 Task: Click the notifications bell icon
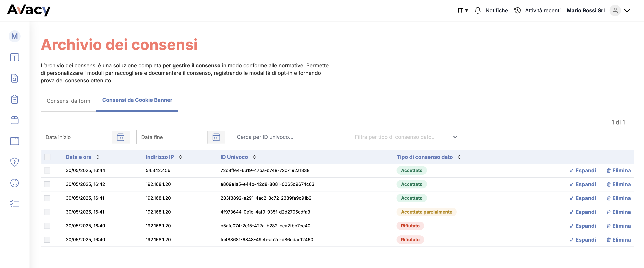(x=478, y=10)
